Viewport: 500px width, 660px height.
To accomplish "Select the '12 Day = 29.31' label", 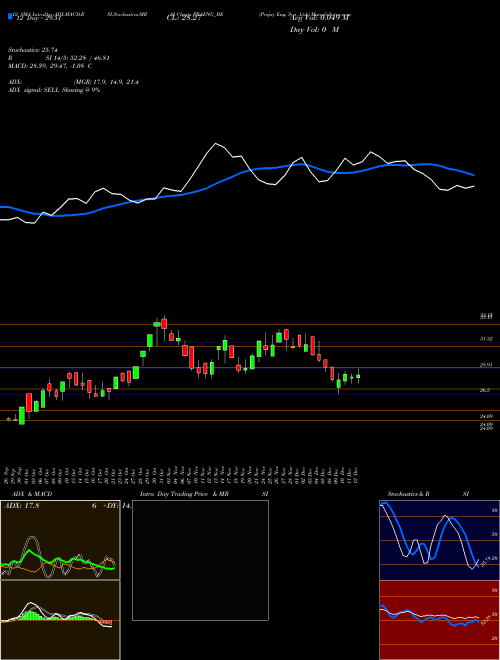I will pyautogui.click(x=38, y=19).
